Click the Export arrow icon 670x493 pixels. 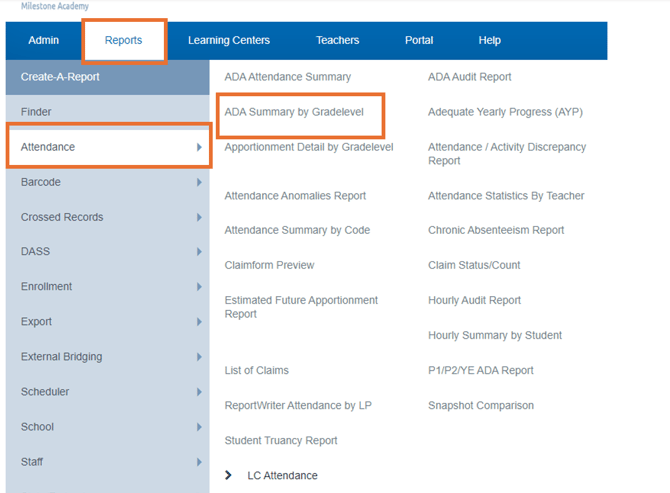pos(199,322)
